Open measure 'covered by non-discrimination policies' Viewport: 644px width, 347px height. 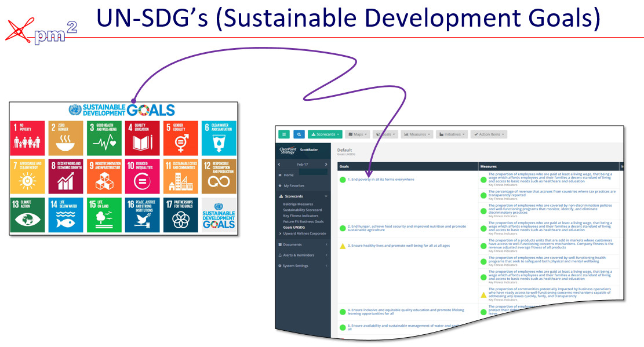pyautogui.click(x=550, y=209)
